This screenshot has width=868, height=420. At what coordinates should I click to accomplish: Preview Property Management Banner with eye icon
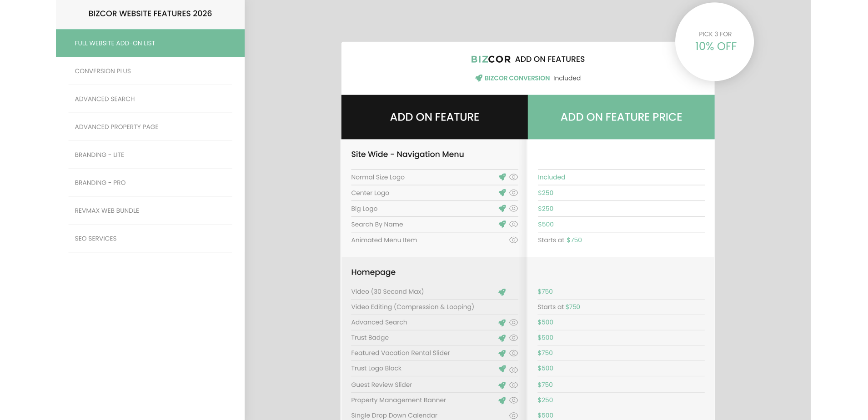click(x=514, y=400)
